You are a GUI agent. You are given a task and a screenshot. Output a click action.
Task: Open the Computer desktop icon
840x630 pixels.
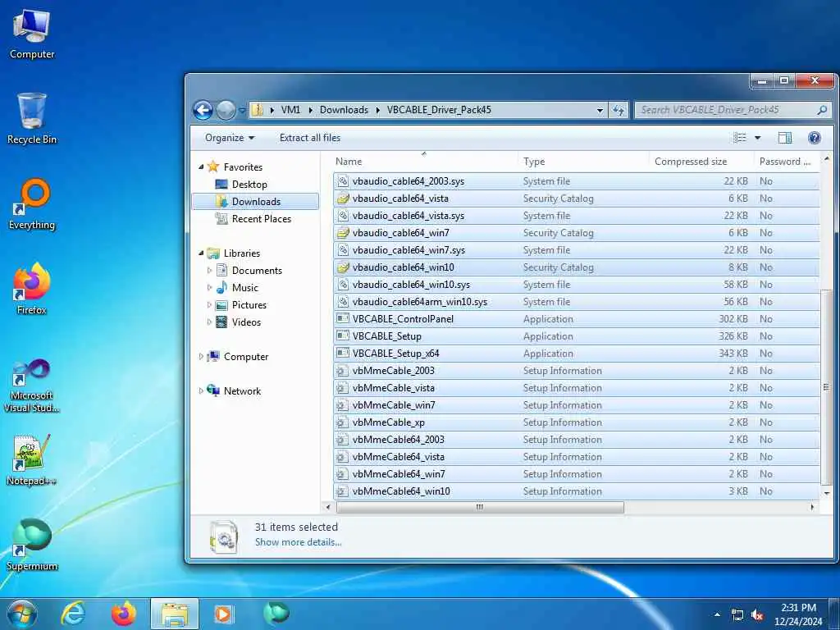(32, 34)
